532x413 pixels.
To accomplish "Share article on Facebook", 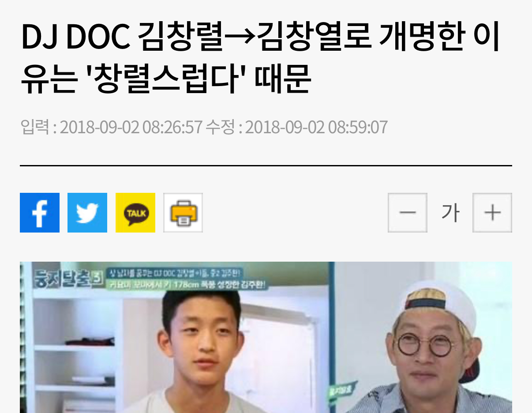I will [40, 213].
